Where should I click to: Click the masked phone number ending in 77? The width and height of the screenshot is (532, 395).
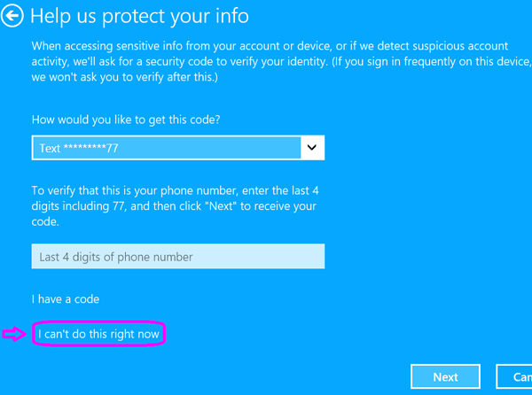click(x=91, y=148)
